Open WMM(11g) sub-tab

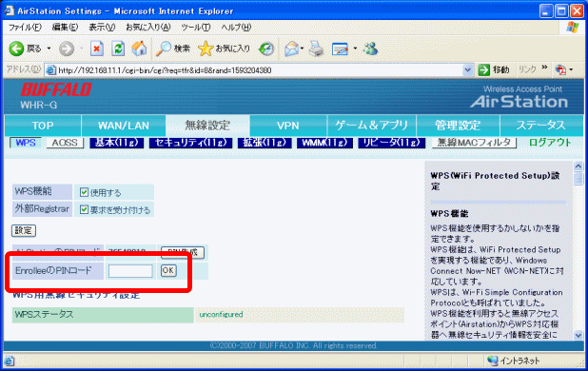[x=324, y=143]
